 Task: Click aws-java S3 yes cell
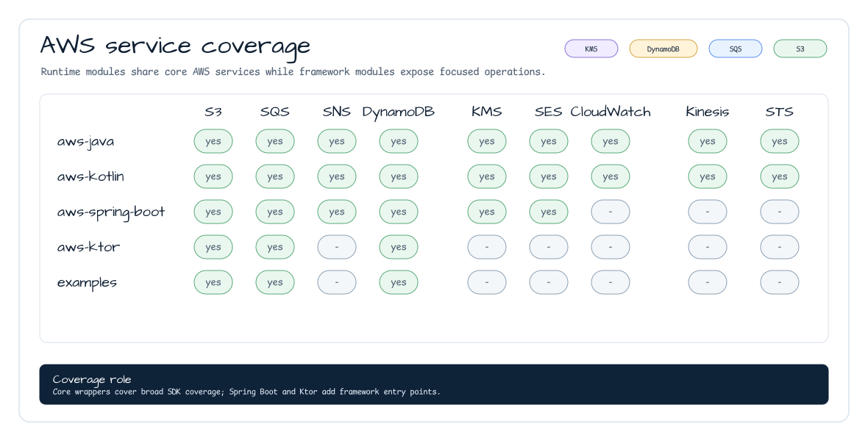pyautogui.click(x=213, y=141)
